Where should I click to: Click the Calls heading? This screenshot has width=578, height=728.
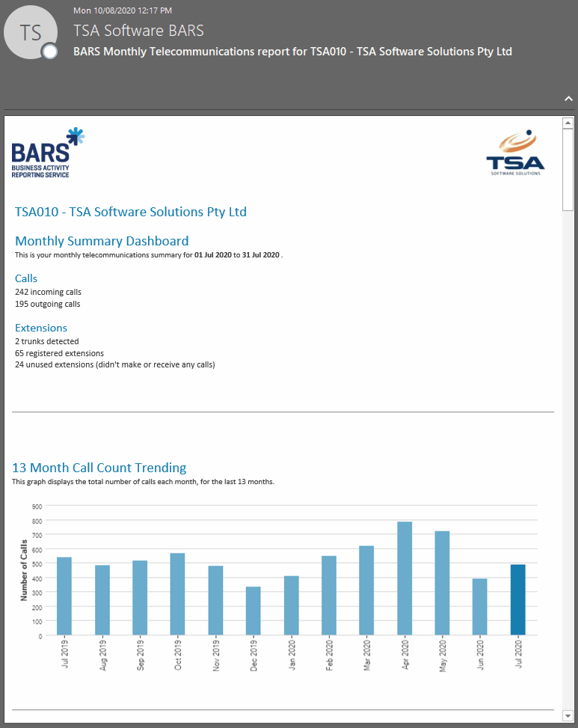(26, 278)
